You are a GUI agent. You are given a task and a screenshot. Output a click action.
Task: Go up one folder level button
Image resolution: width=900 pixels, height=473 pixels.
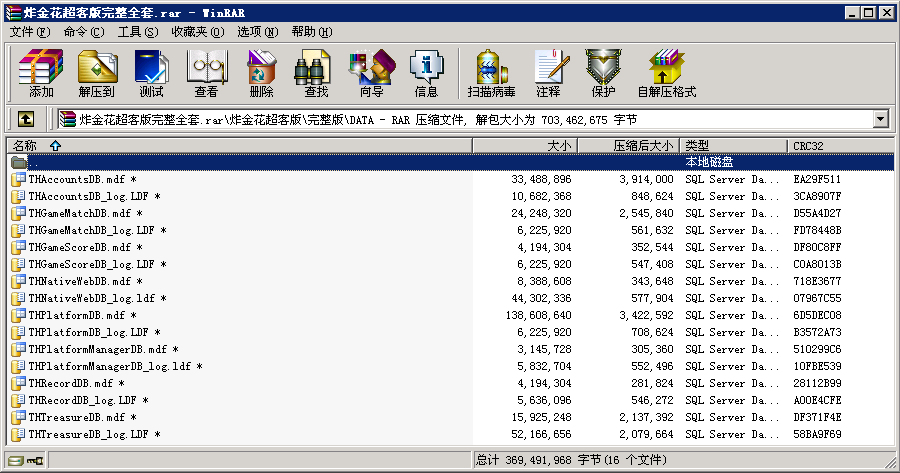point(26,119)
